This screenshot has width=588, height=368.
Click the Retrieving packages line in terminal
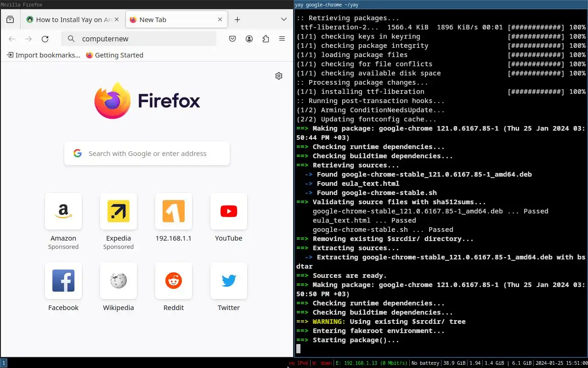pos(348,18)
